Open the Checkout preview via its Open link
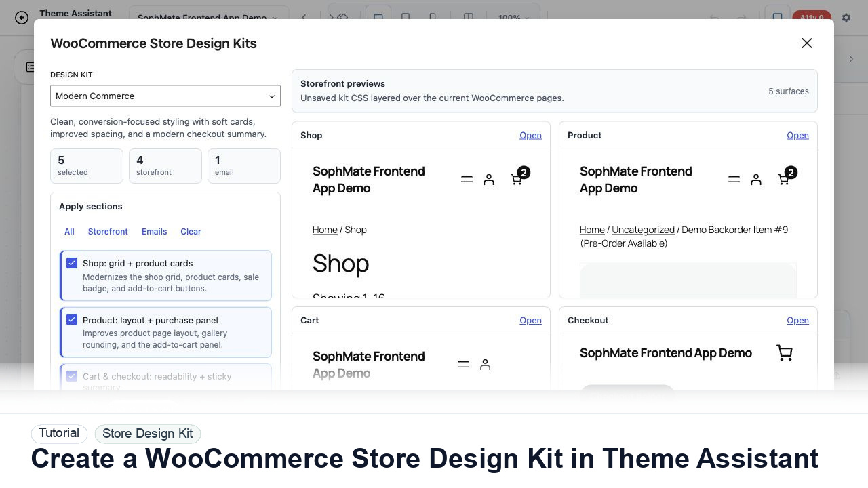Image resolution: width=868 pixels, height=488 pixels. pos(797,320)
